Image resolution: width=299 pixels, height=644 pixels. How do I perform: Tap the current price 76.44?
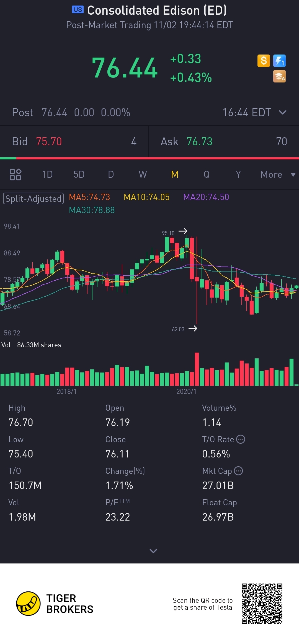pyautogui.click(x=125, y=68)
